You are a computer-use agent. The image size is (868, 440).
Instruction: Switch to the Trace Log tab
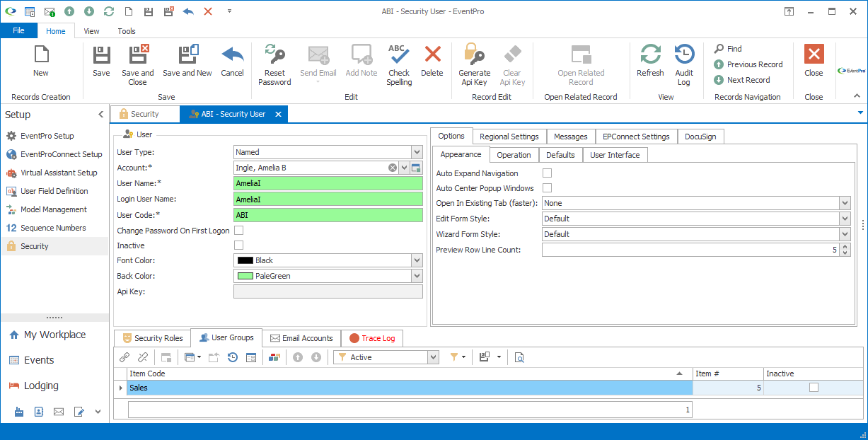point(372,338)
